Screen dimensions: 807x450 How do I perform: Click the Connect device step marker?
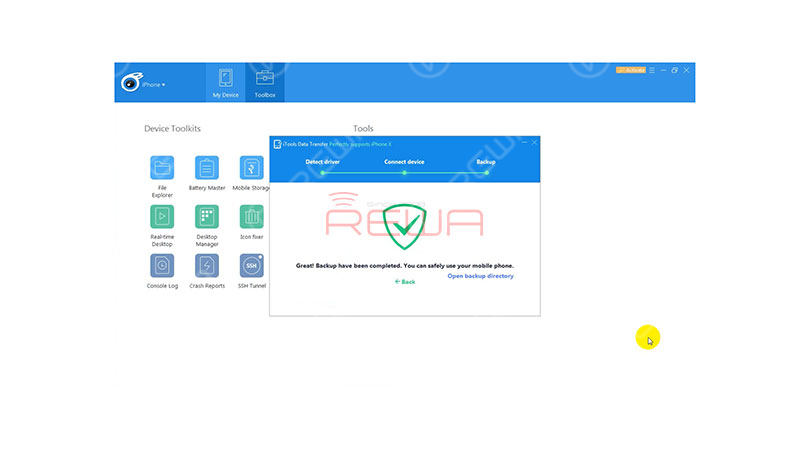pyautogui.click(x=405, y=173)
